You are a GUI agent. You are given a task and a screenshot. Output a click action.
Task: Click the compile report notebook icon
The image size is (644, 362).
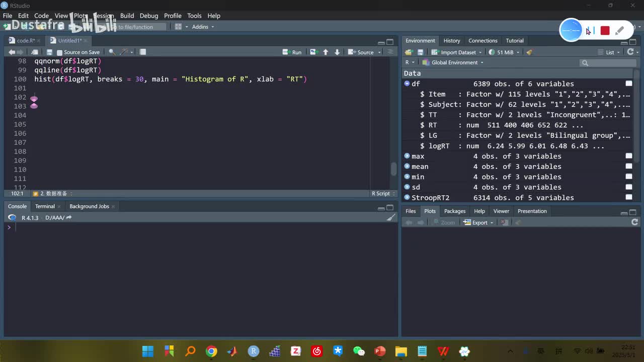(143, 52)
